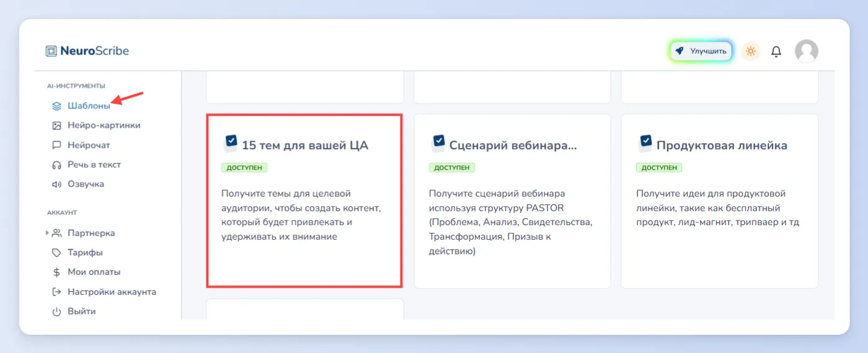Click the rocket icon in Улучшить button
868x353 pixels.
click(680, 51)
